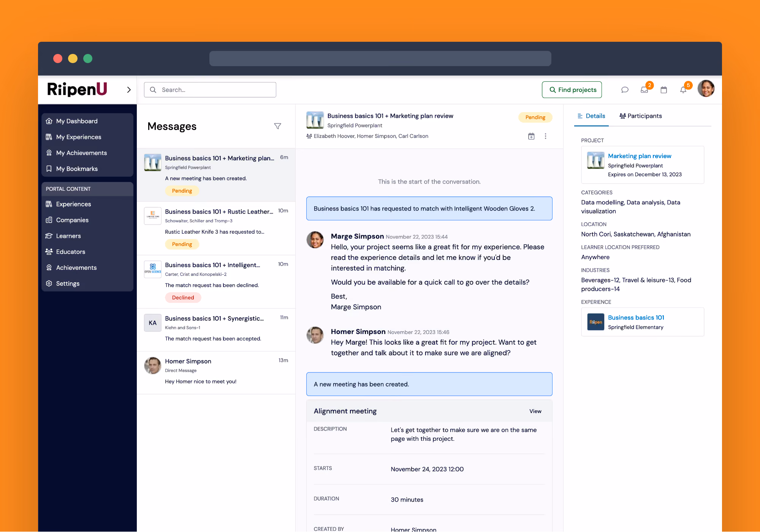Click Homer Simpson name in chat message

tap(358, 332)
